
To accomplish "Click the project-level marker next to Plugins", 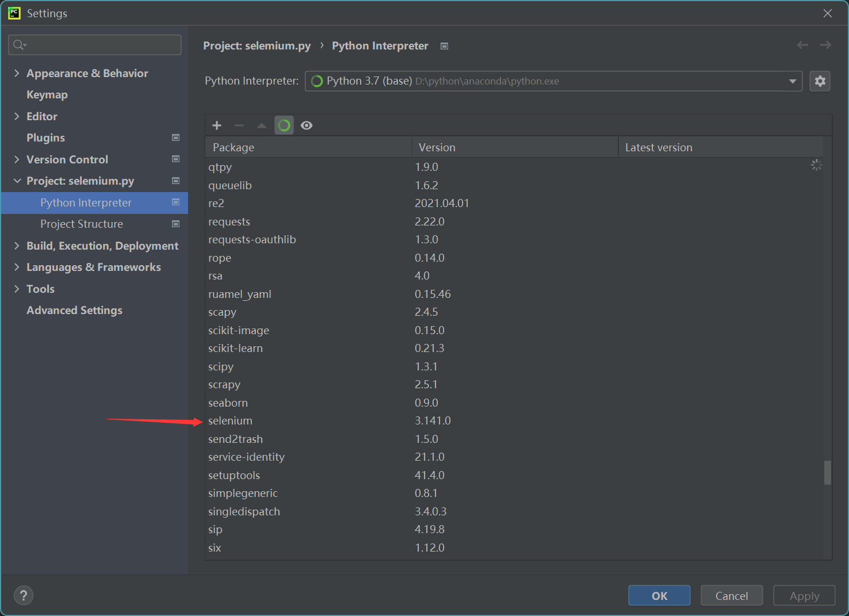I will (x=176, y=137).
